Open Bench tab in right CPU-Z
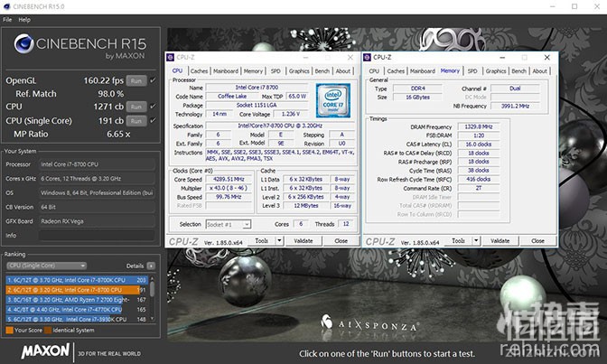The height and width of the screenshot is (364, 607). 518,70
